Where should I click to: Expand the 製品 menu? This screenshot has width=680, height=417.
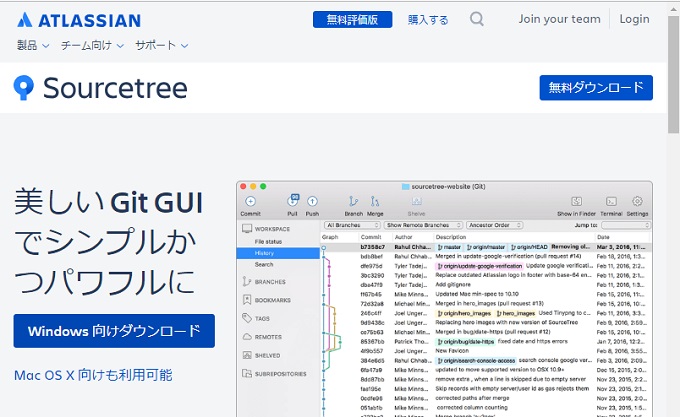click(33, 46)
